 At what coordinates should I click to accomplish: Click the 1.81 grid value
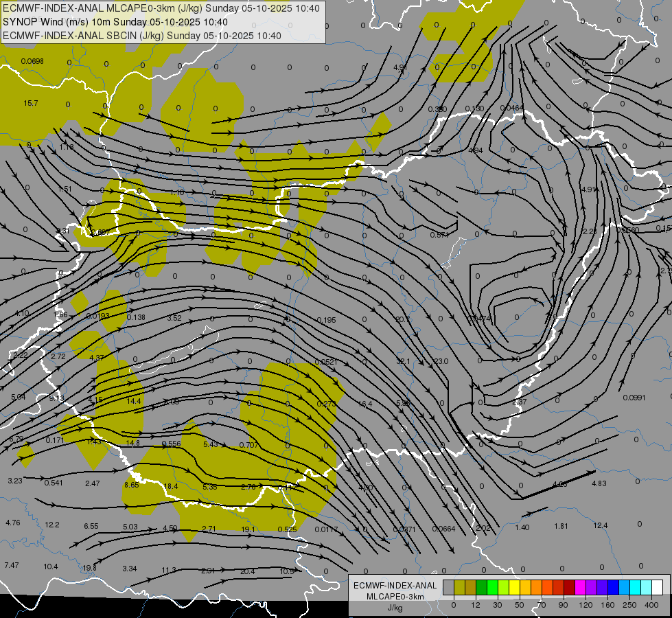561,526
